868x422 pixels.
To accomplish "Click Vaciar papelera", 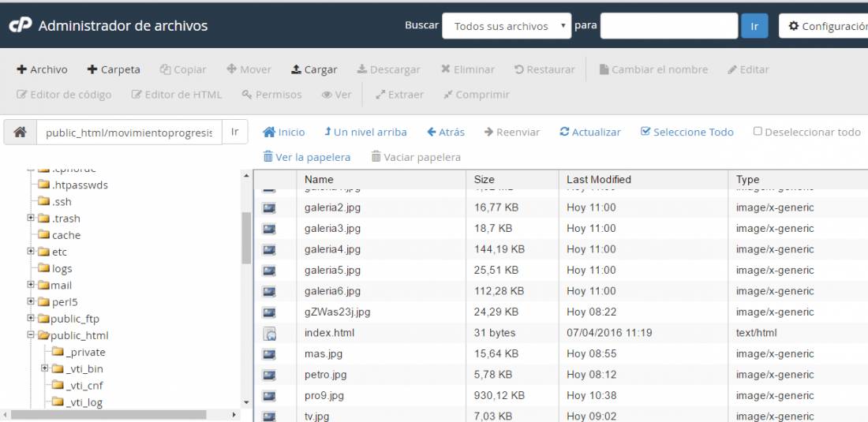I will pos(416,157).
